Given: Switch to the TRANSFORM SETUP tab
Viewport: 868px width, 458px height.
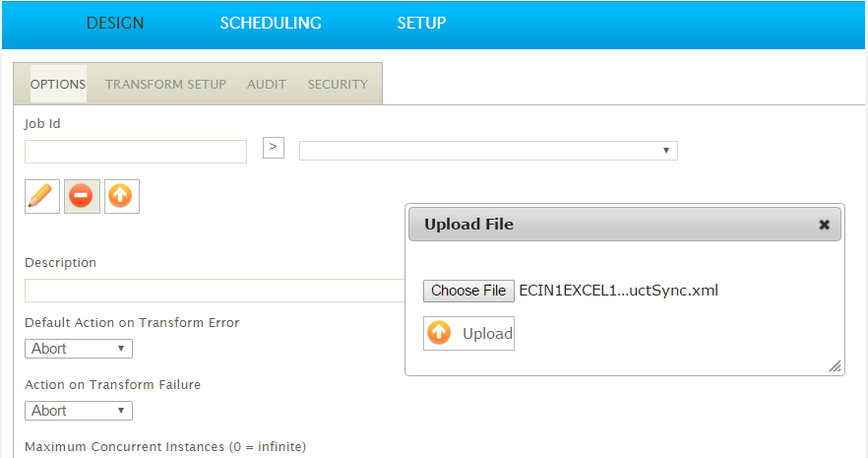Looking at the screenshot, I should [x=166, y=84].
